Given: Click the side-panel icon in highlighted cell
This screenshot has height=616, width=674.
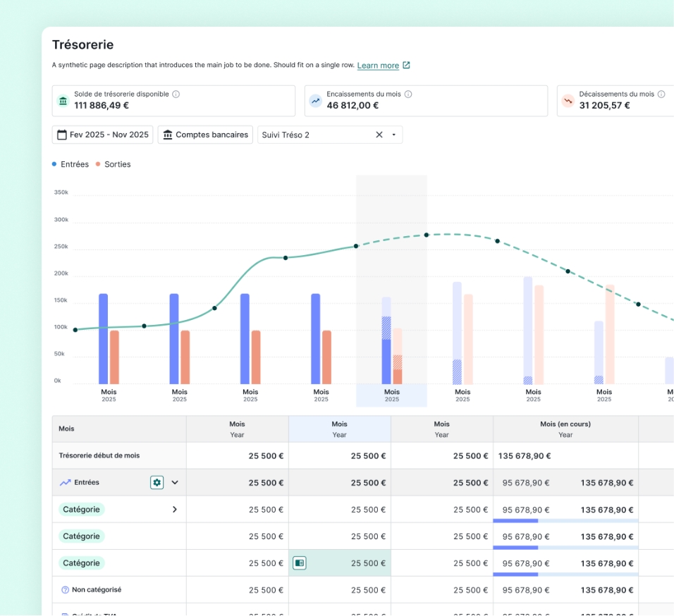Looking at the screenshot, I should click(x=300, y=563).
